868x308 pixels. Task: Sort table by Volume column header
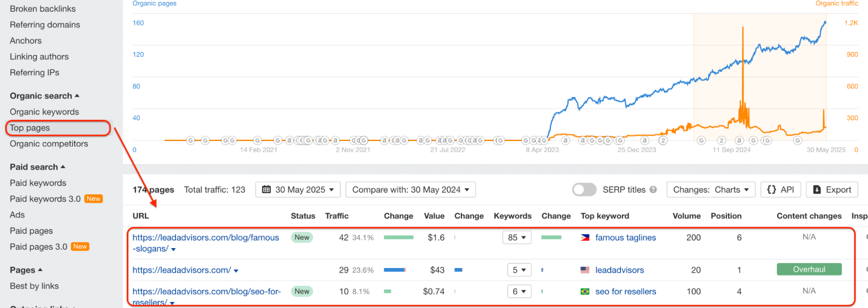[x=686, y=216]
